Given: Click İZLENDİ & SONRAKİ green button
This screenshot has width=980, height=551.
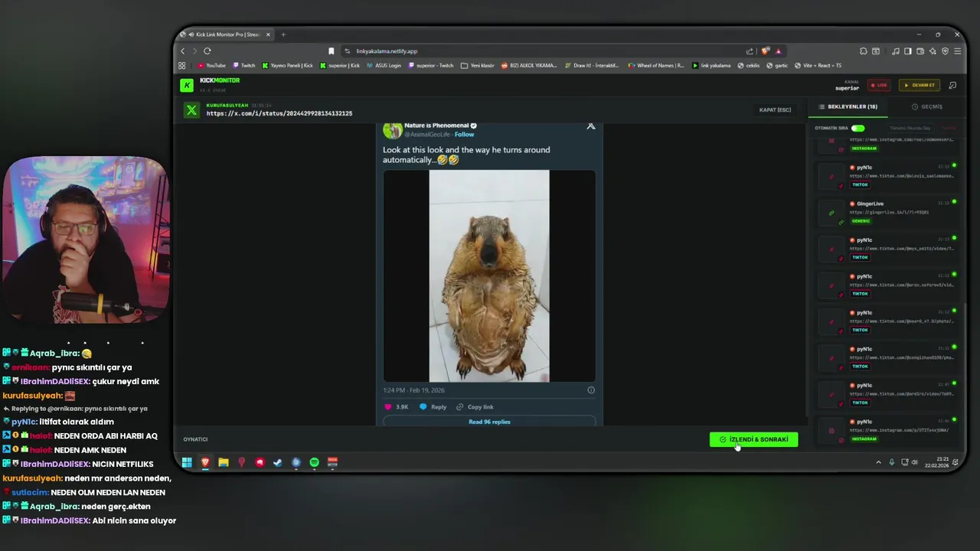Looking at the screenshot, I should tap(754, 440).
